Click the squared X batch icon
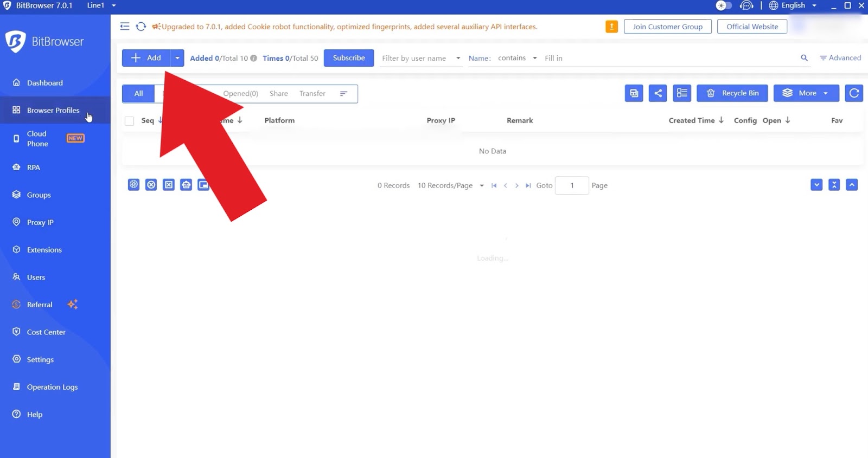 pyautogui.click(x=169, y=185)
